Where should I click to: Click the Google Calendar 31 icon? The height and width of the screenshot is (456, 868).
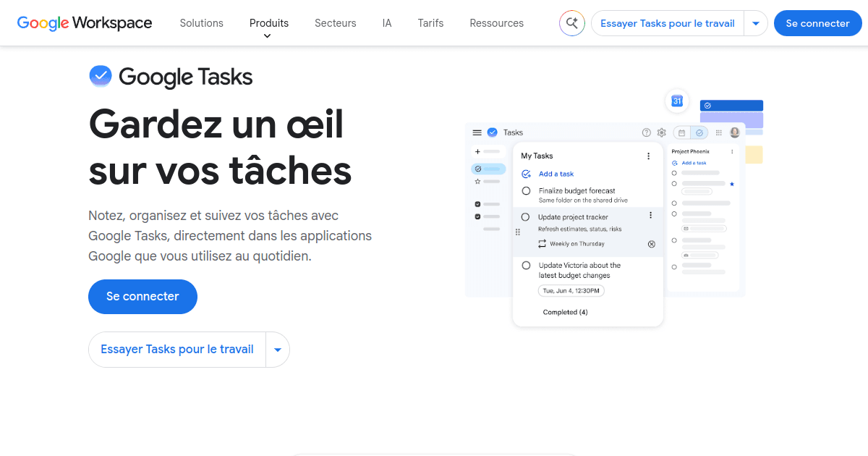pos(677,101)
